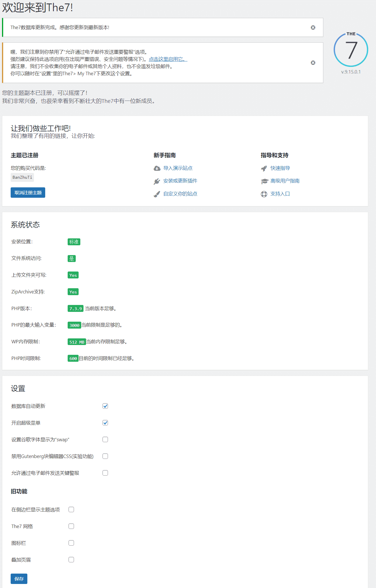Click the 当前限制是足够的 status text
The image size is (376, 588).
(x=102, y=325)
